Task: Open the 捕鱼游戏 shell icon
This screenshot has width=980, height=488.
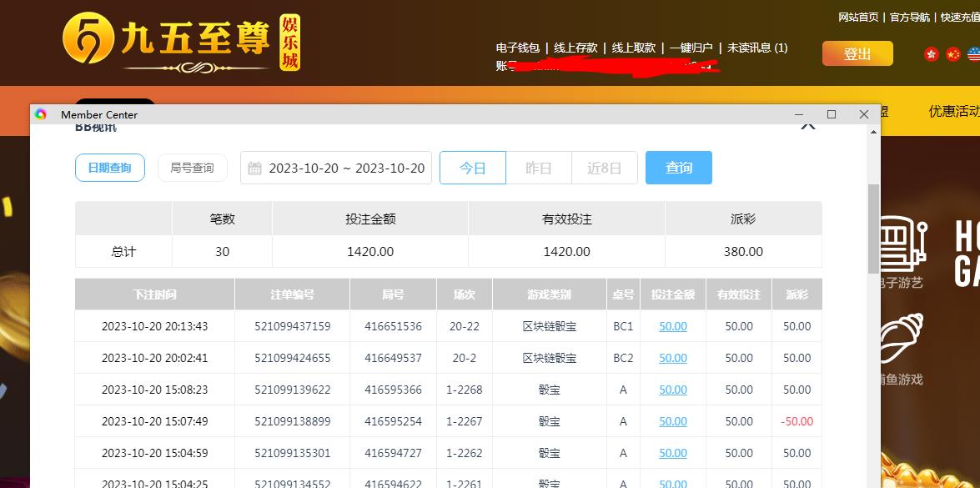Action: 902,339
